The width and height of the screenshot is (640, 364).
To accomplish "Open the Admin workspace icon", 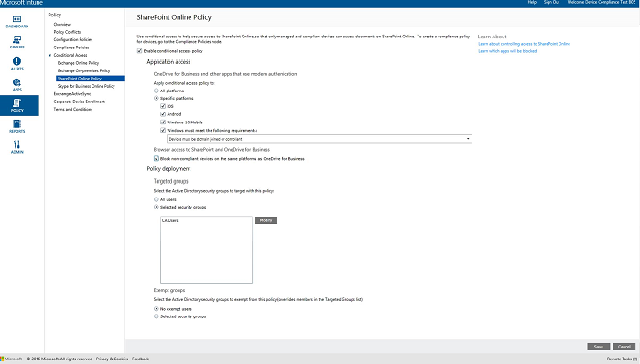I will pyautogui.click(x=17, y=147).
